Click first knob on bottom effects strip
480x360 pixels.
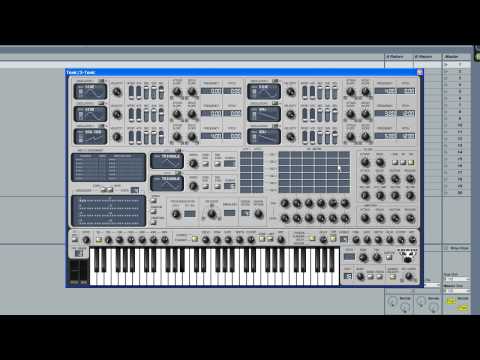86,240
